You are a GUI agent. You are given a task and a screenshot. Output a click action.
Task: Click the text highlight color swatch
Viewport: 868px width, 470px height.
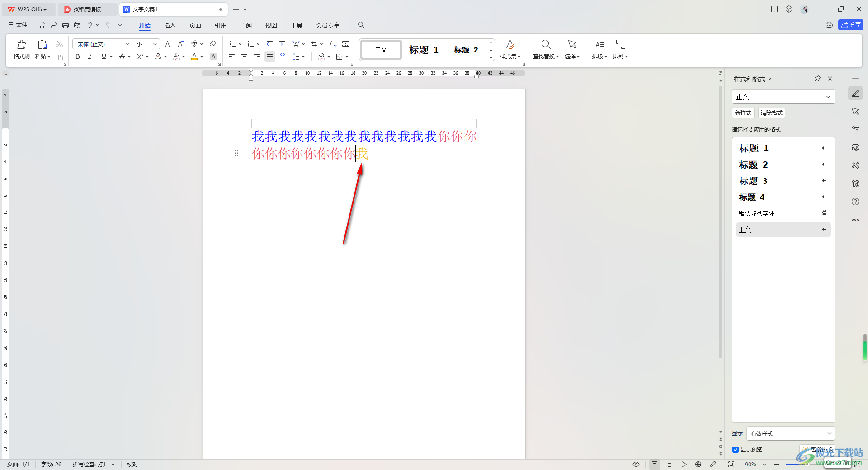(177, 56)
